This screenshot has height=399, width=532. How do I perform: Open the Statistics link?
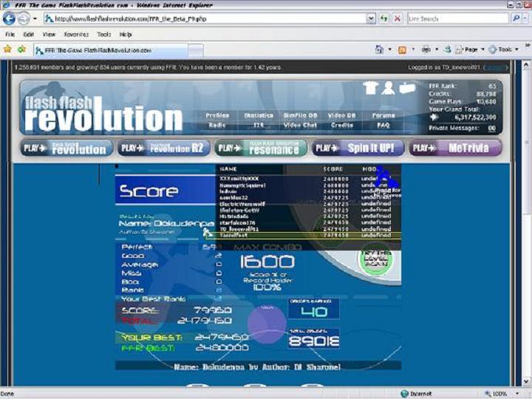(259, 115)
